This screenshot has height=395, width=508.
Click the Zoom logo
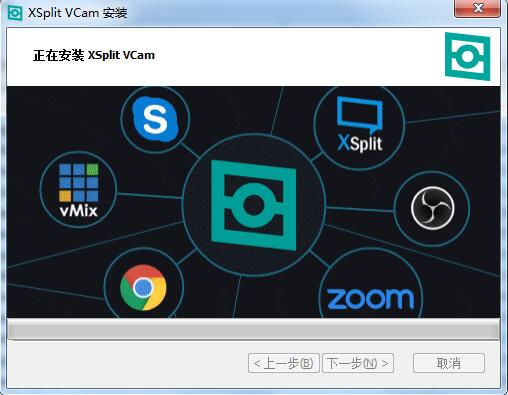[x=370, y=298]
